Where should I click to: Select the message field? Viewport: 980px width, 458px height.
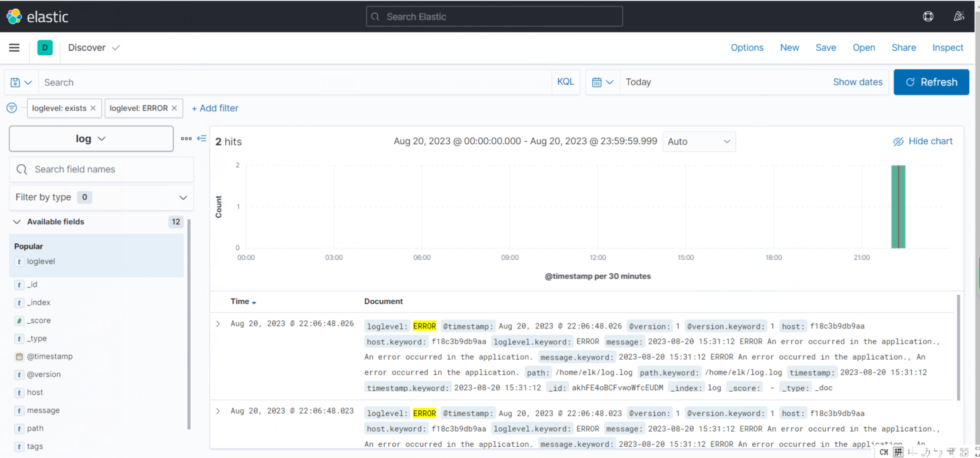coord(43,410)
